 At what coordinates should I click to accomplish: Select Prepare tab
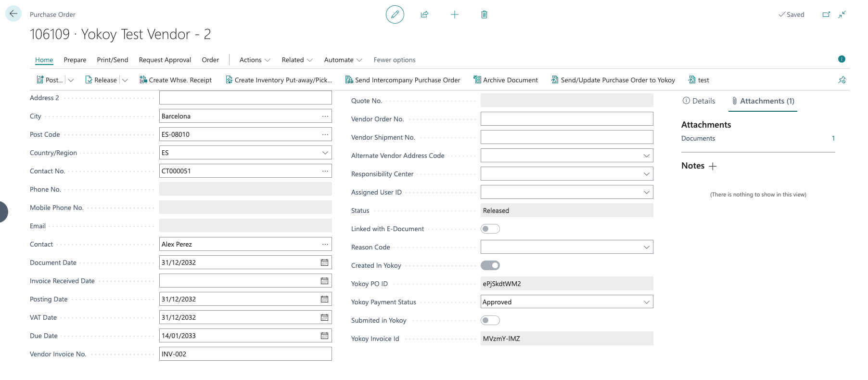(x=75, y=60)
